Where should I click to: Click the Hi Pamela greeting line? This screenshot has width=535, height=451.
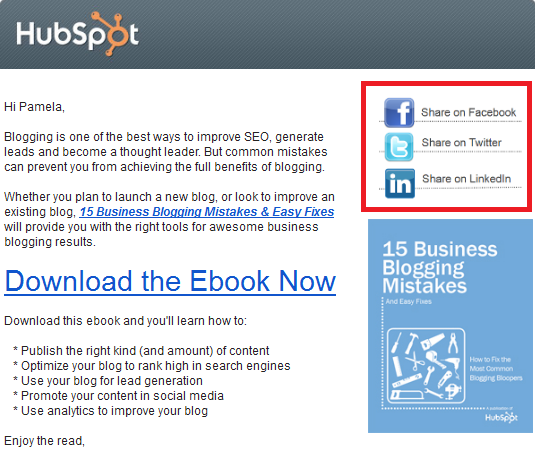click(34, 107)
